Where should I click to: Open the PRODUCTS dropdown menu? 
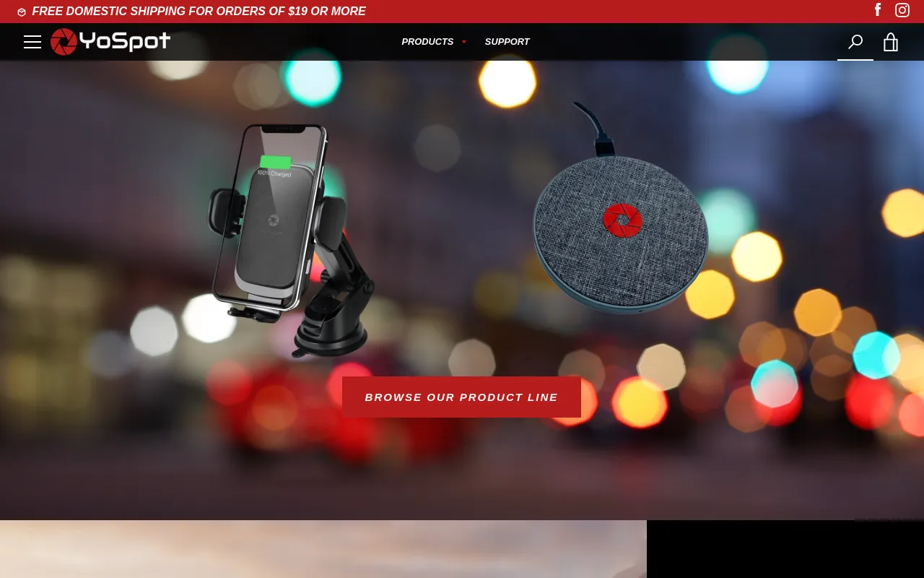click(427, 41)
